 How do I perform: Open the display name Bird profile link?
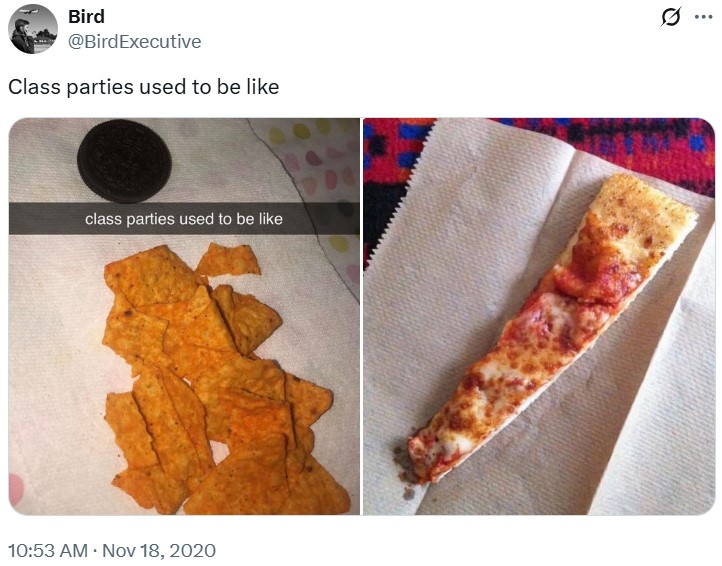point(86,17)
